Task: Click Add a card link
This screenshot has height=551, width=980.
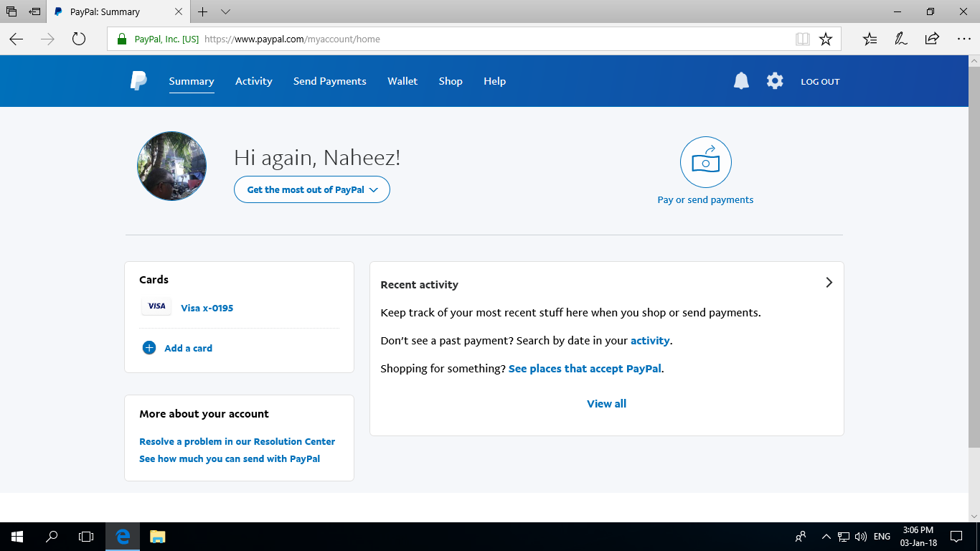Action: (x=188, y=348)
